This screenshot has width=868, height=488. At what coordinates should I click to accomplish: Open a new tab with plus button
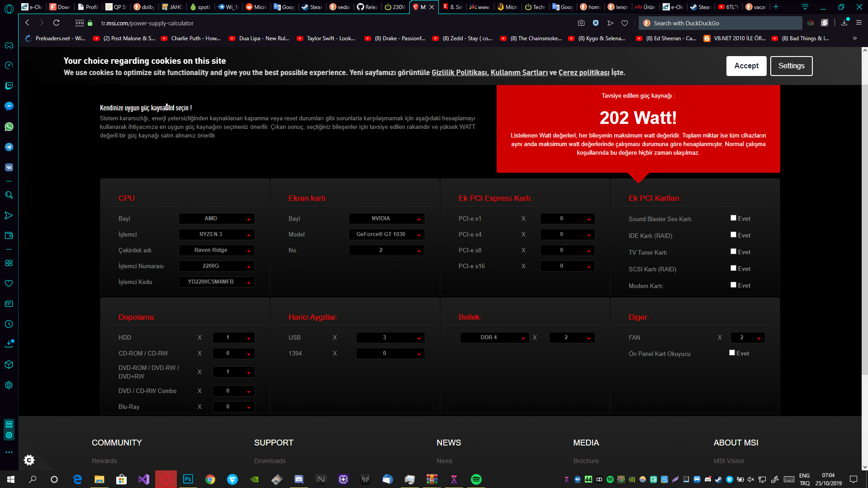click(776, 7)
